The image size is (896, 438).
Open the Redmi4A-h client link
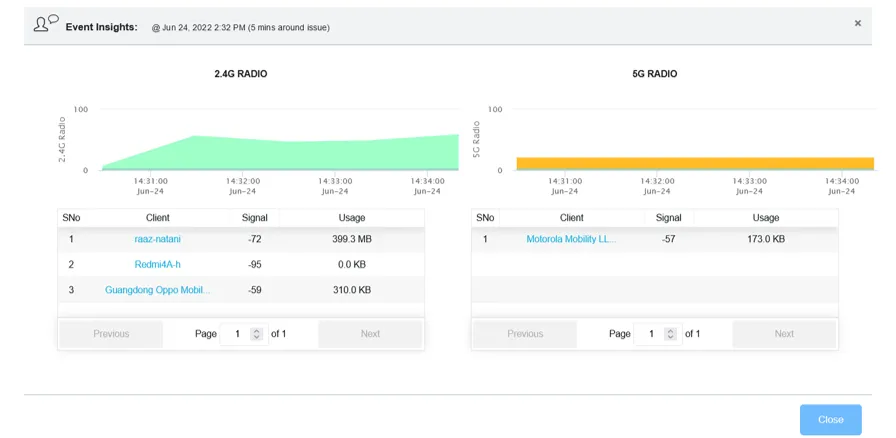(x=158, y=264)
